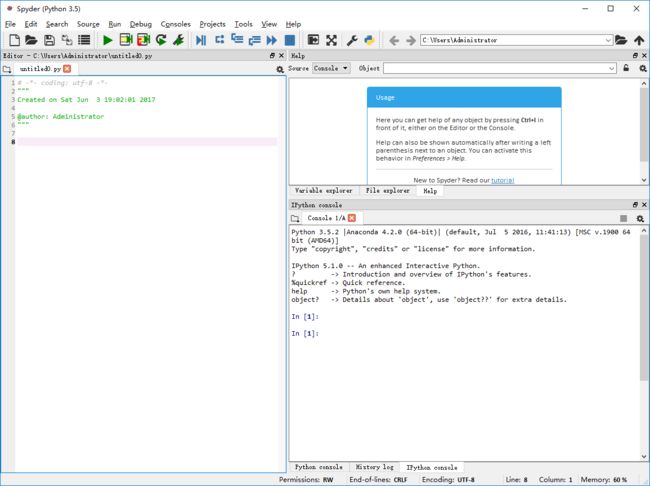The image size is (650, 486).
Task: Select the IPython console bottom tab
Action: tap(432, 467)
